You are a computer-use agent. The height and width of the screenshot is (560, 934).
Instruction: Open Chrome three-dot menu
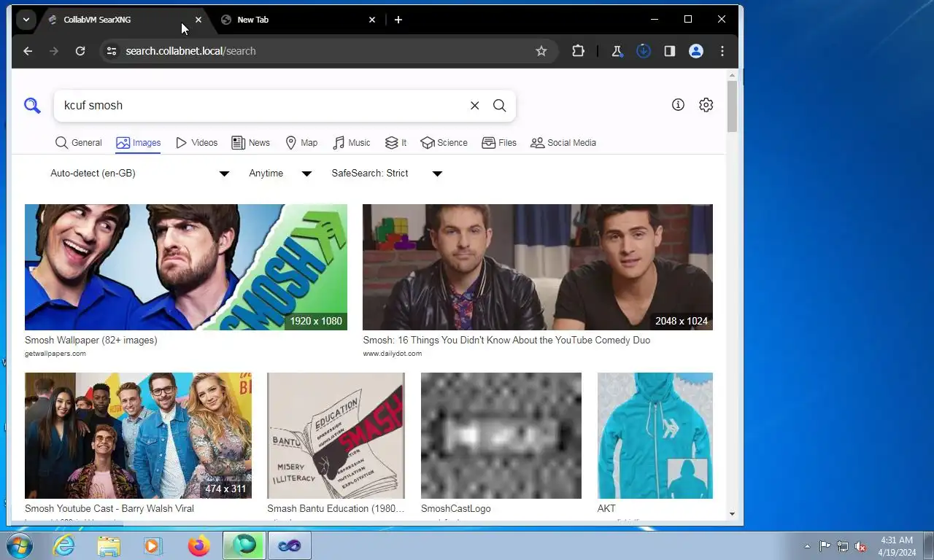(x=722, y=51)
